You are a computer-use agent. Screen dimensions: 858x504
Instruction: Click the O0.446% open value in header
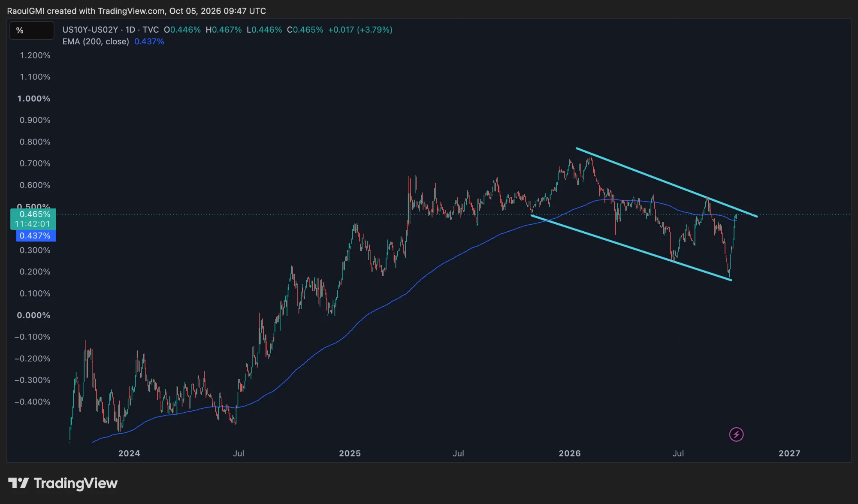coord(182,30)
